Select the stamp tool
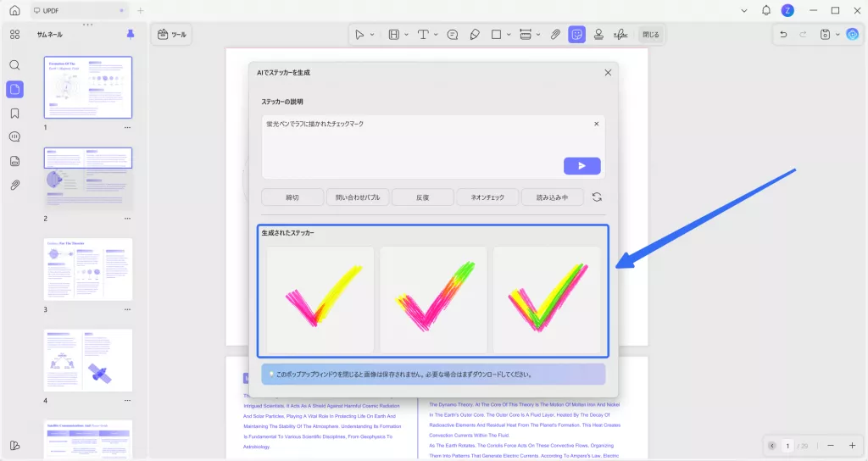Viewport: 868px width, 461px height. [598, 34]
